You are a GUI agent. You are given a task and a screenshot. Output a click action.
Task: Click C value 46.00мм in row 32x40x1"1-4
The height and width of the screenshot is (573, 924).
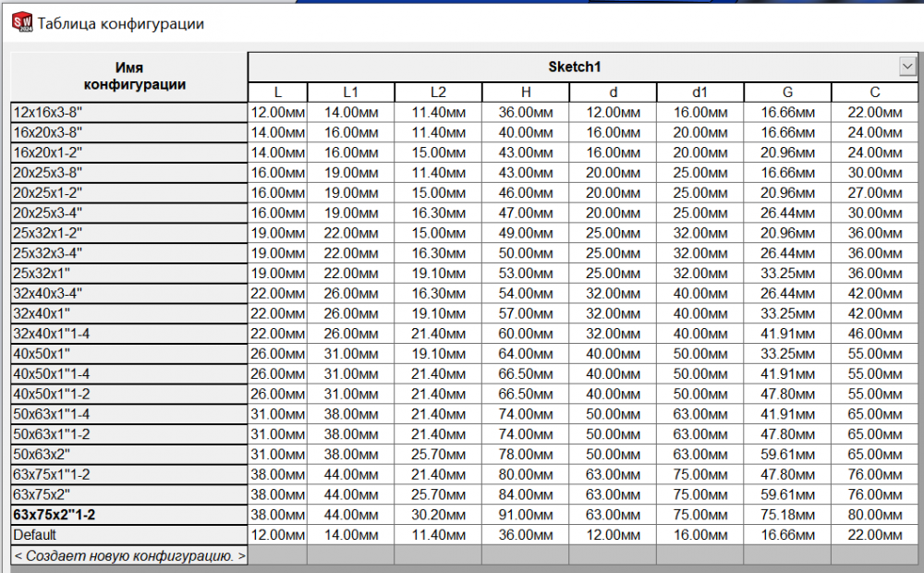click(874, 334)
